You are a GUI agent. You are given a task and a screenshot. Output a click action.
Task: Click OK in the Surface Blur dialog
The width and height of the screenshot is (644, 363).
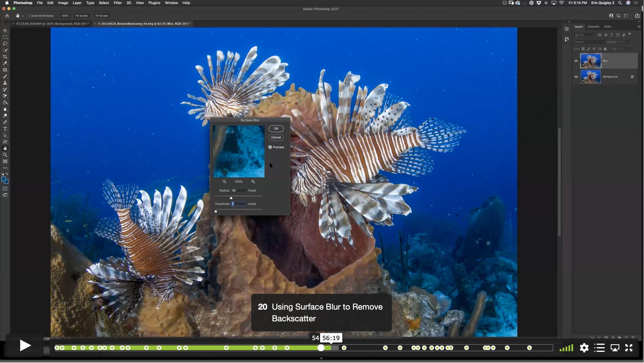click(276, 129)
